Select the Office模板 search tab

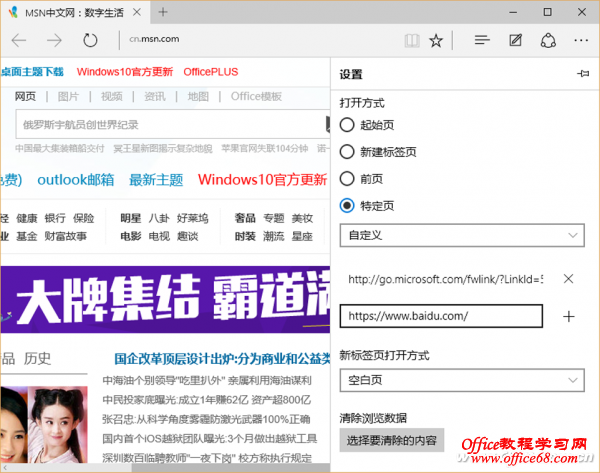pos(256,96)
